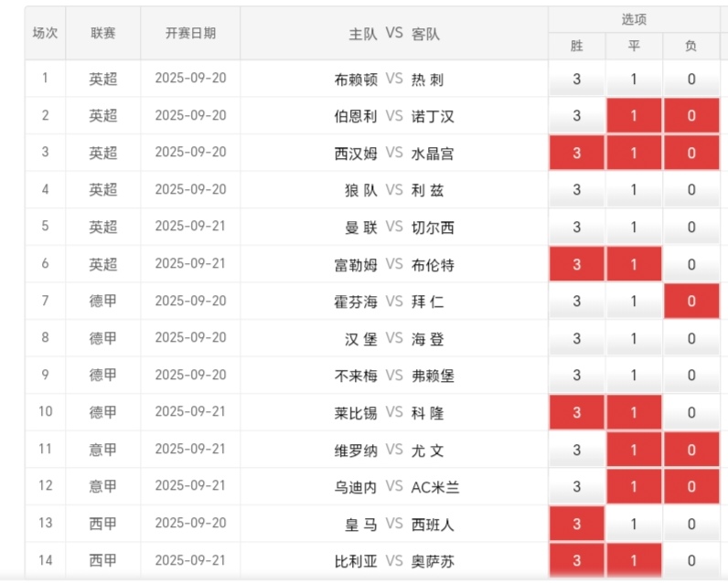Image resolution: width=728 pixels, height=583 pixels.
Task: Select win (3) for 维罗纳 VS 尤文
Action: (577, 449)
